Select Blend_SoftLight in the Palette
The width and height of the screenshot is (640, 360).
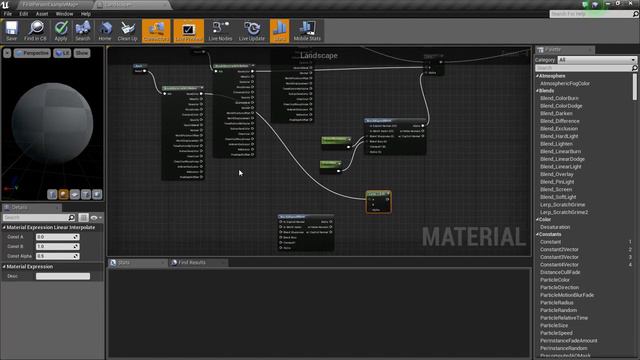(558, 197)
